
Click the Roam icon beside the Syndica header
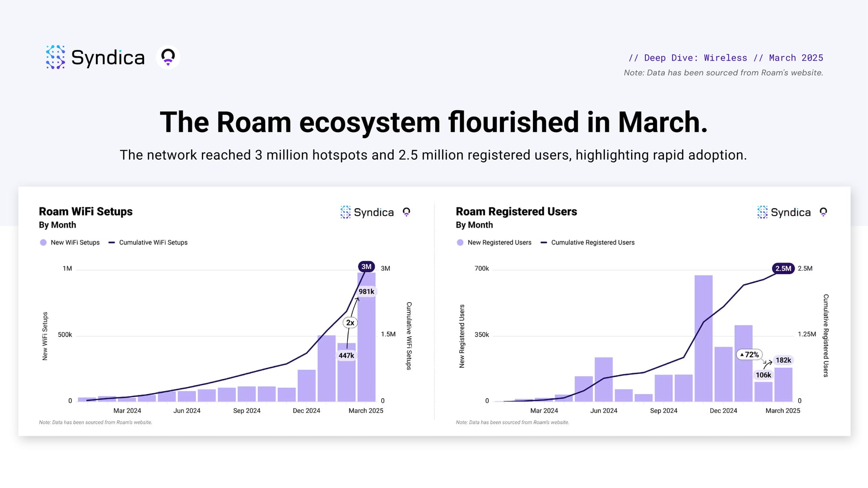[168, 57]
